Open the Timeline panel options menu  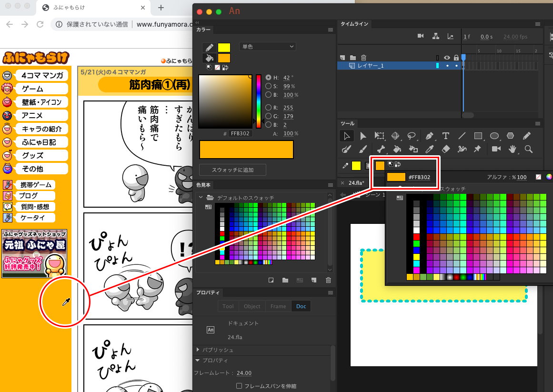point(537,24)
